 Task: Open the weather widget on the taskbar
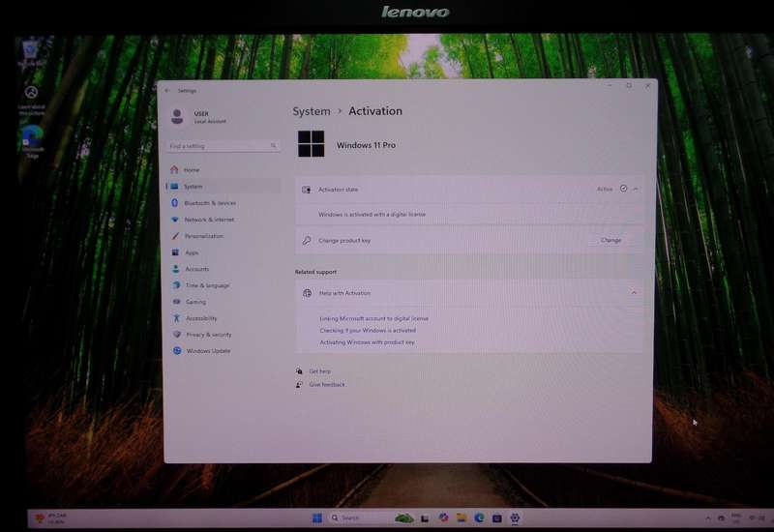[50, 517]
